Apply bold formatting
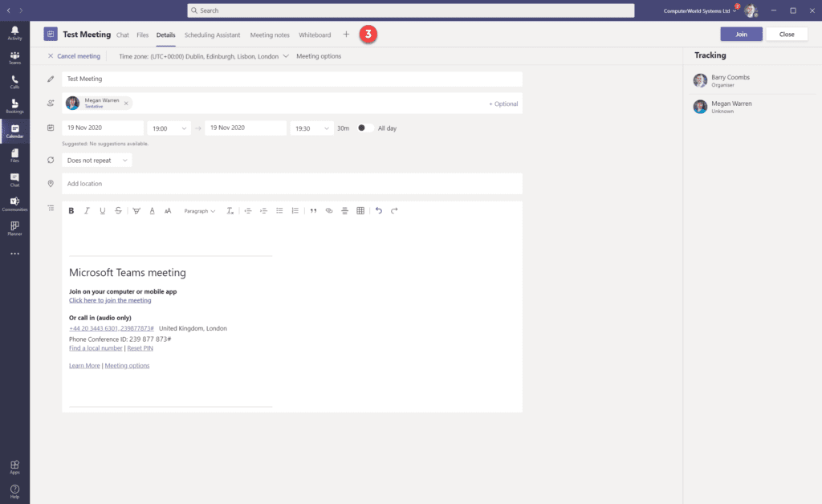The height and width of the screenshot is (504, 822). pos(71,210)
